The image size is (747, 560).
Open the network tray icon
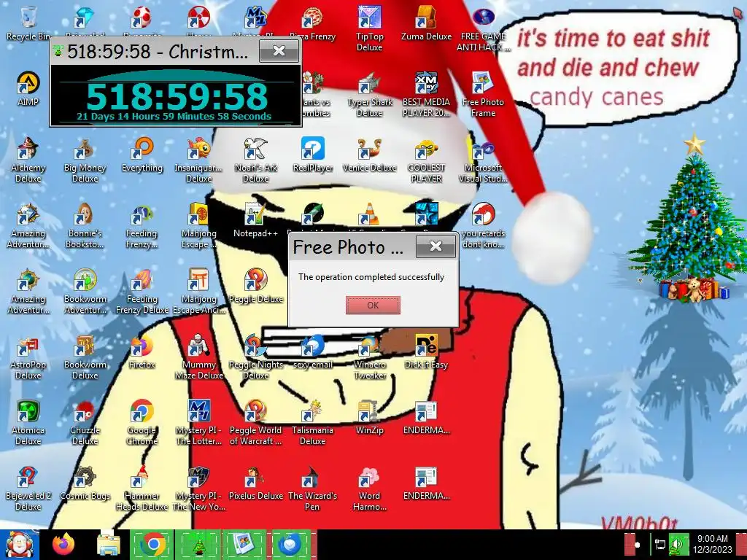660,545
